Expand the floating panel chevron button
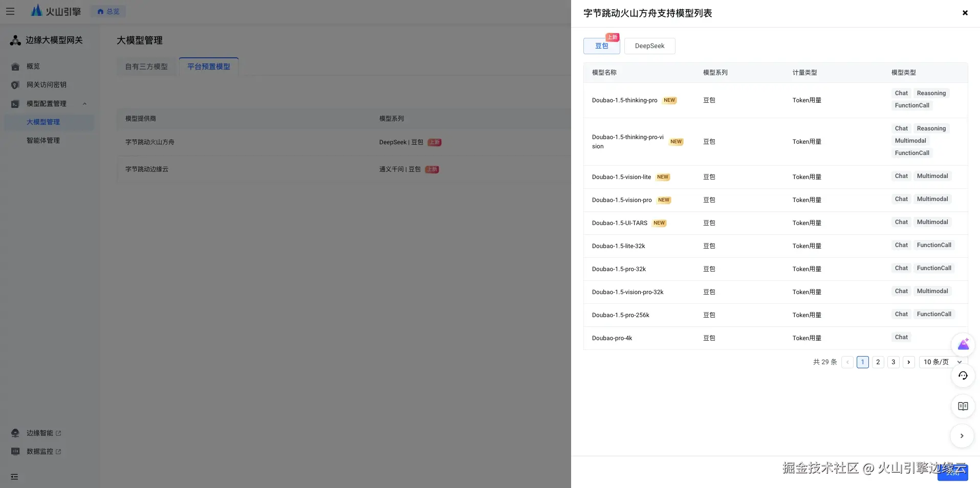 pos(962,436)
